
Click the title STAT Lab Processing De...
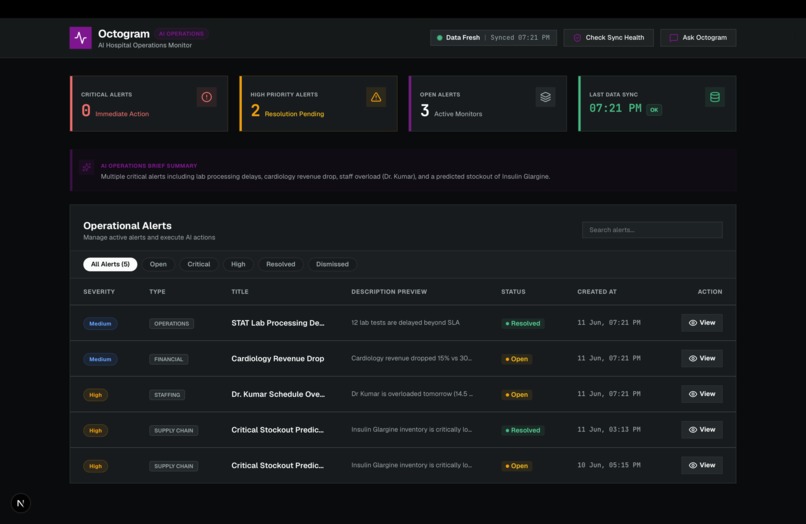coord(278,323)
